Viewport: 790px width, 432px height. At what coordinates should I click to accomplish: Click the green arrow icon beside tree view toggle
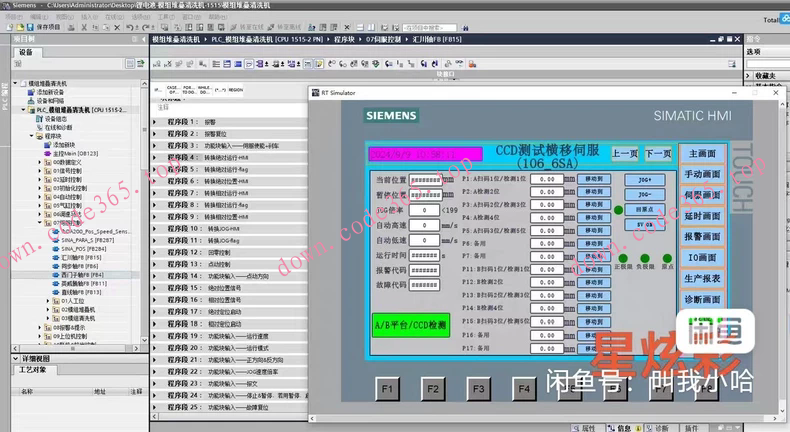coord(141,64)
